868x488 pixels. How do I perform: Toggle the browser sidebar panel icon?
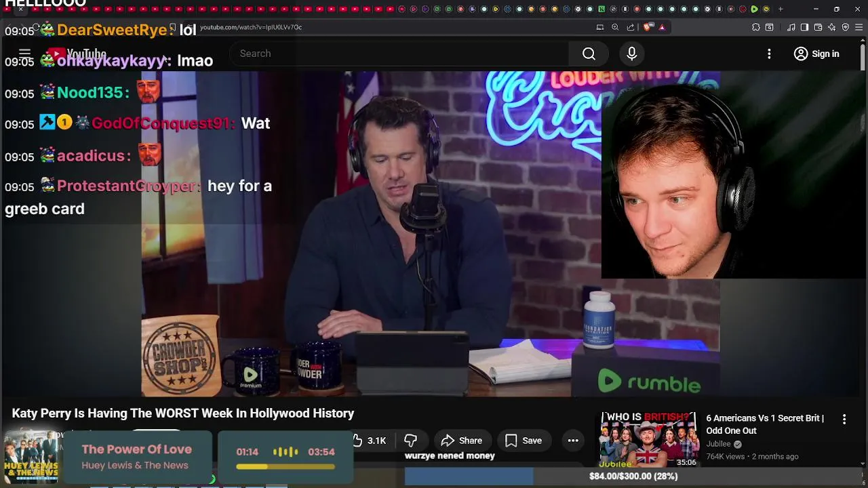804,27
